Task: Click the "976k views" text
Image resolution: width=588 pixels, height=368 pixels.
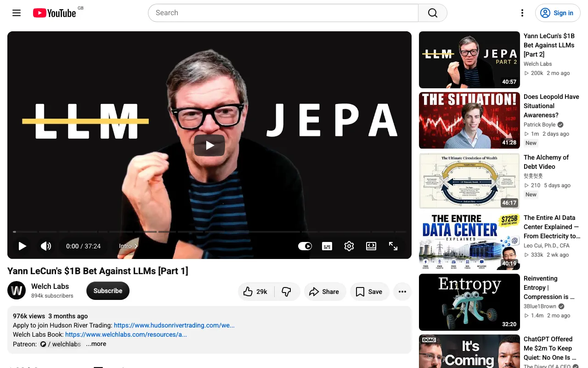Action: pos(29,316)
